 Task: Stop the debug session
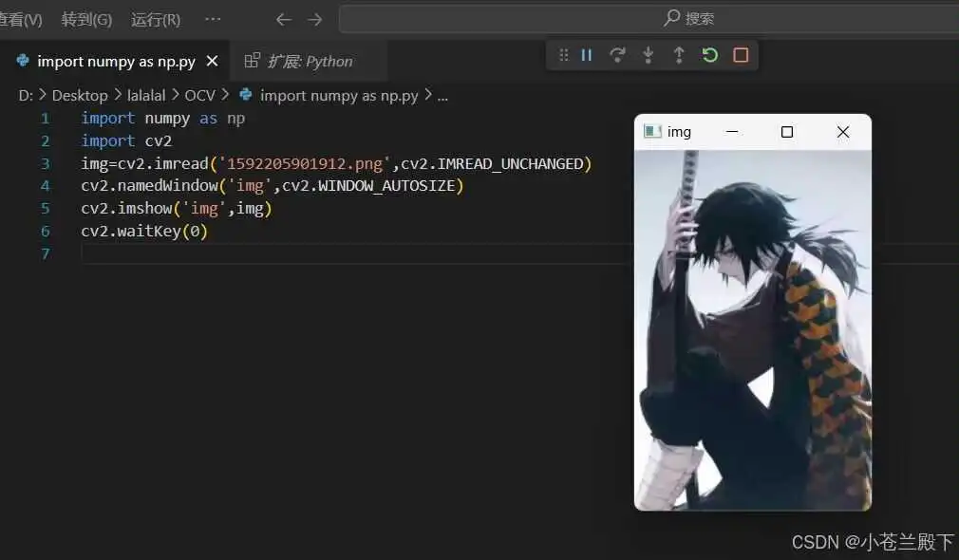click(741, 56)
